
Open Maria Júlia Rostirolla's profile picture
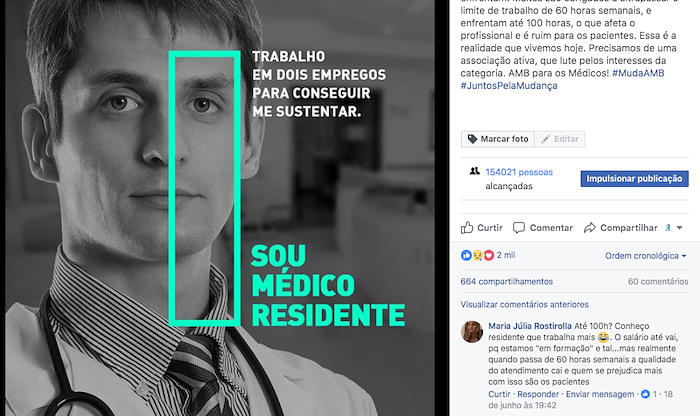(x=472, y=332)
